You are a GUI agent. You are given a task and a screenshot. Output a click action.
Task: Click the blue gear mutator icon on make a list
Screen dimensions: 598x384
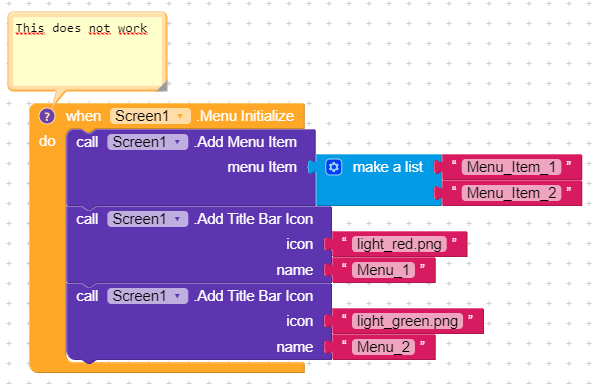coord(334,167)
